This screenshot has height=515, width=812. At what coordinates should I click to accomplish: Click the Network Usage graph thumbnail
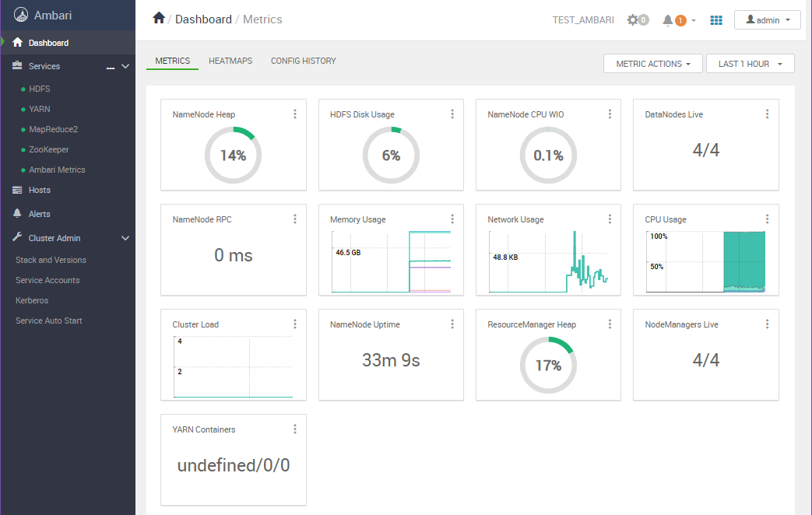(x=548, y=261)
